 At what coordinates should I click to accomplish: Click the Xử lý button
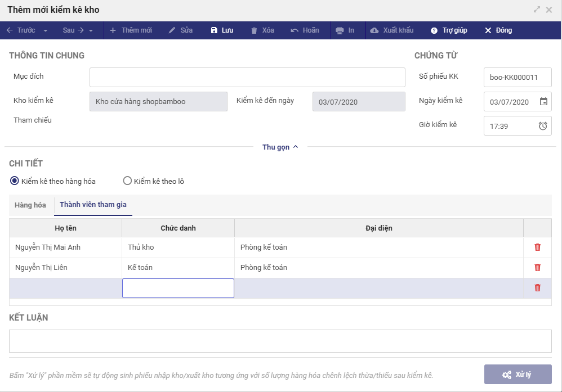(x=518, y=375)
